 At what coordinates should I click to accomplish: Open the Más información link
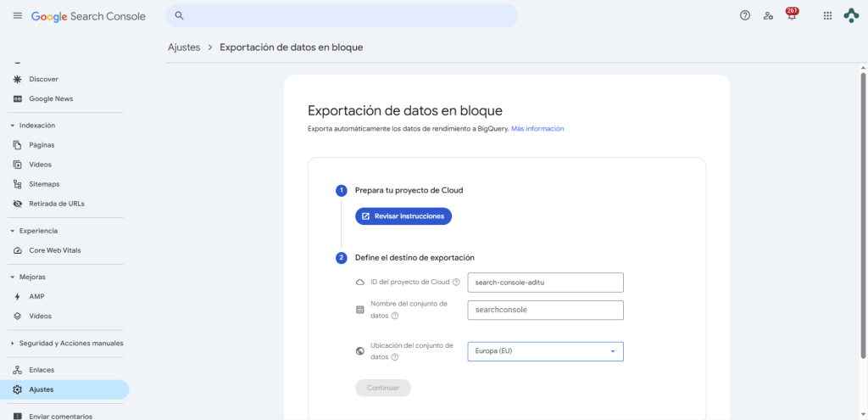click(x=537, y=129)
